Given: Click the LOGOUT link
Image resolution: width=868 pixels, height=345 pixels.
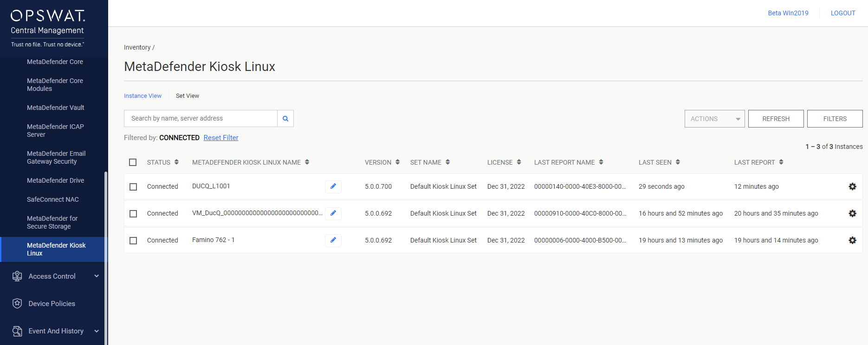Looking at the screenshot, I should coord(843,13).
